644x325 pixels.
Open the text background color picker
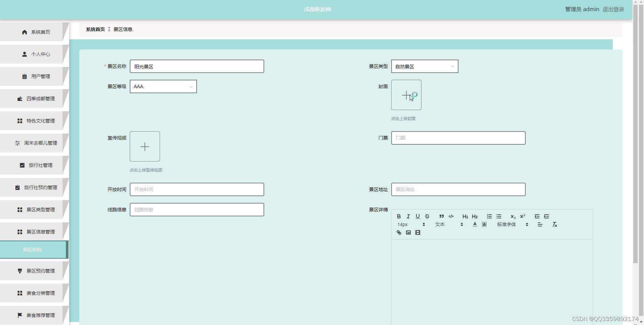point(484,224)
